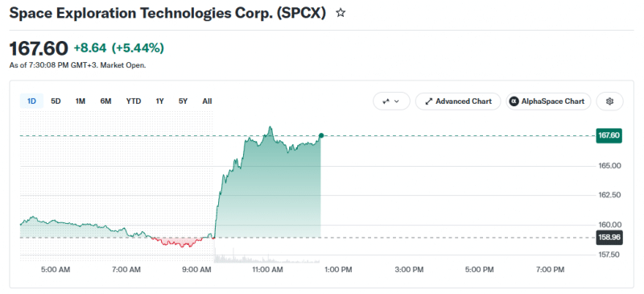Image resolution: width=644 pixels, height=294 pixels.
Task: Click the 11:00 AM time label
Action: [268, 270]
